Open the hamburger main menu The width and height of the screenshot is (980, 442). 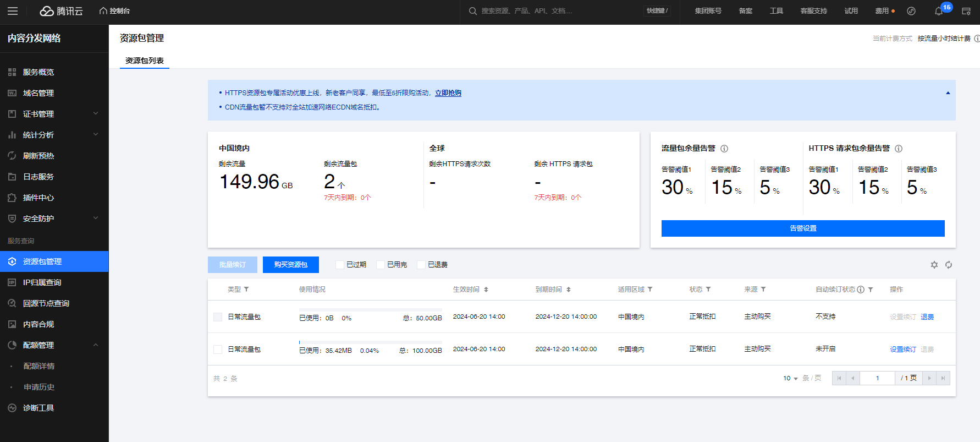12,11
